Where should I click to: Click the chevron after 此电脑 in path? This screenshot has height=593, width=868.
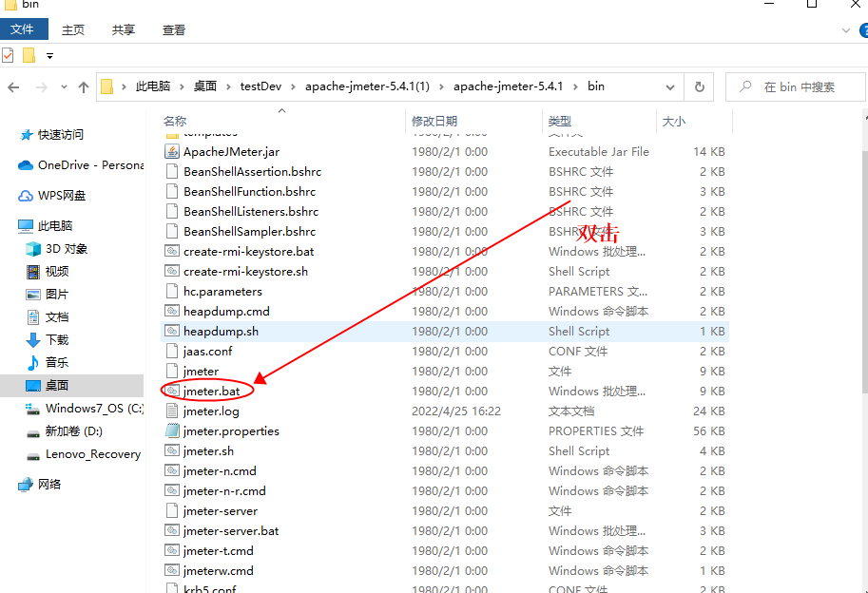pos(182,86)
